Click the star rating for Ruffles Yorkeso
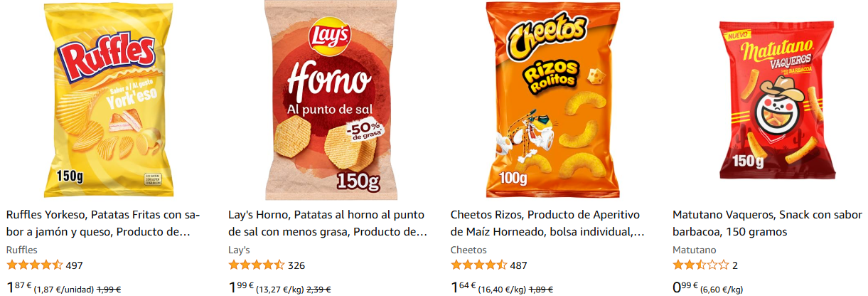Screen dimensions: 868x296 [x=34, y=265]
